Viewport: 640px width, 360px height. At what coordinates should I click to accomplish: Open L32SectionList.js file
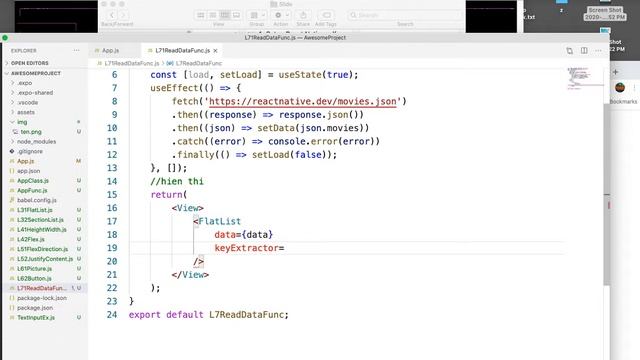click(40, 220)
